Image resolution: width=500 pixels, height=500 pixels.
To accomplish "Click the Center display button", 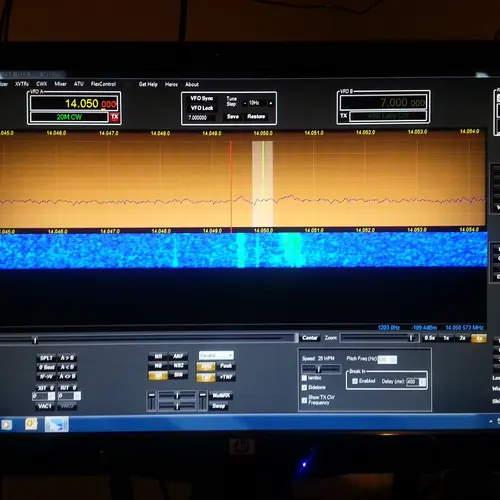I will [310, 338].
